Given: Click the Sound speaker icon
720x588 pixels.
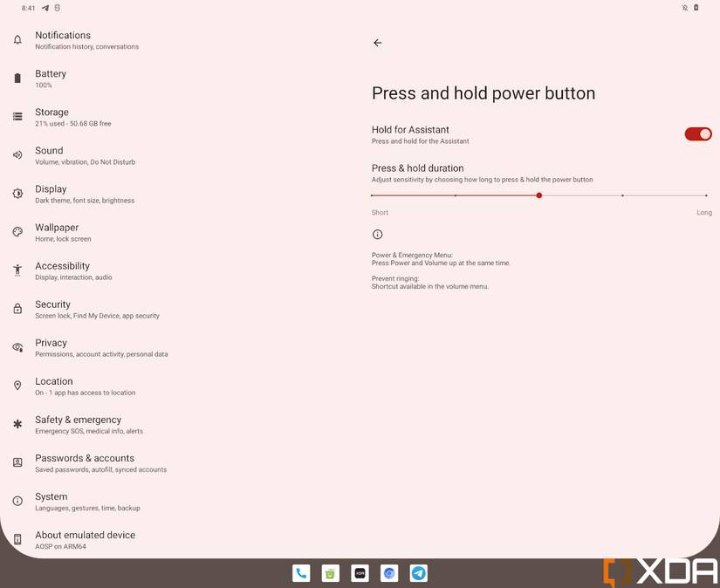Looking at the screenshot, I should [17, 155].
